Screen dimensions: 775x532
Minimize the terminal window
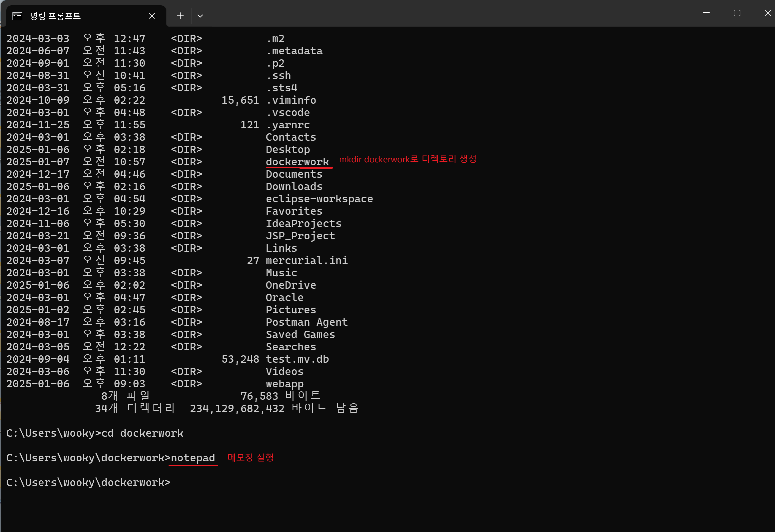(x=706, y=13)
